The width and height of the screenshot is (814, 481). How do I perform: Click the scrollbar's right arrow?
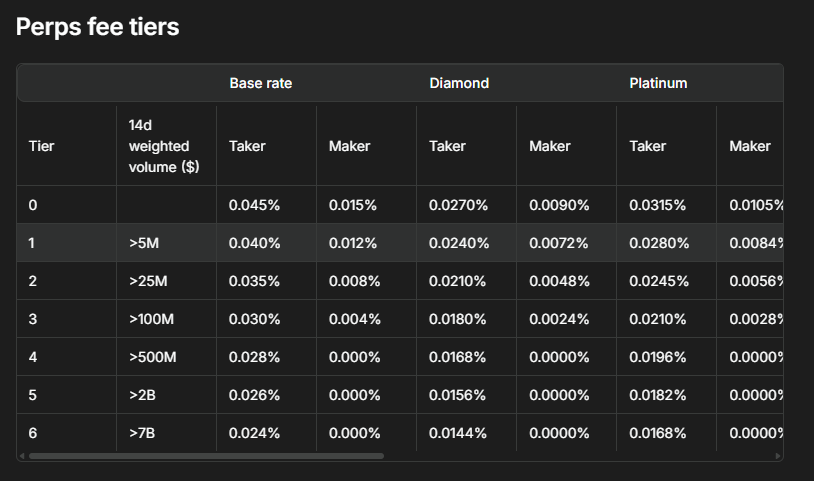778,456
